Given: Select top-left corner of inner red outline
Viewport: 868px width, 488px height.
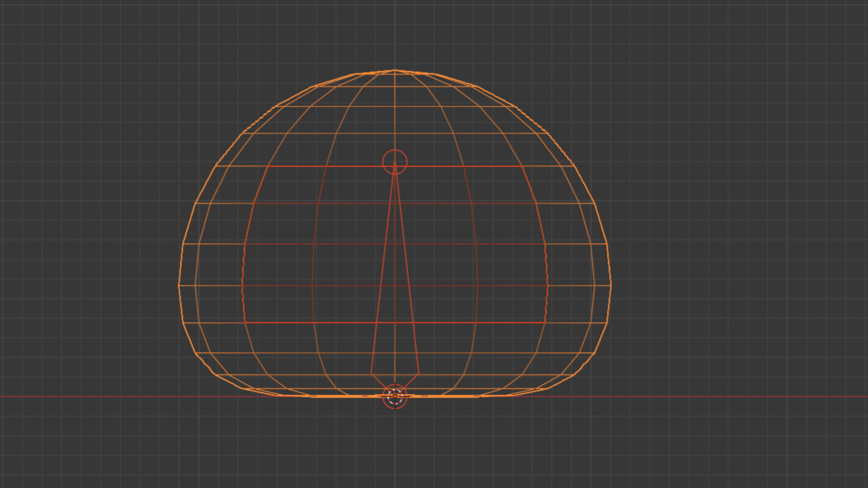Looking at the screenshot, I should 269,166.
